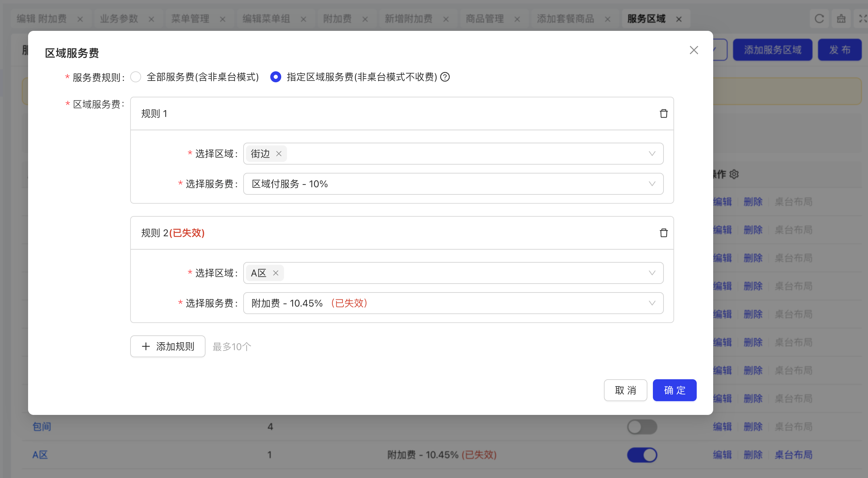The height and width of the screenshot is (478, 868).
Task: Remove the 街边 tag from area selection
Action: (279, 154)
